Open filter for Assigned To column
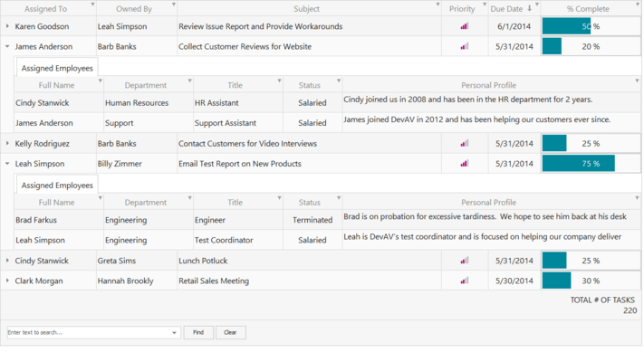644x362 pixels. (91, 5)
